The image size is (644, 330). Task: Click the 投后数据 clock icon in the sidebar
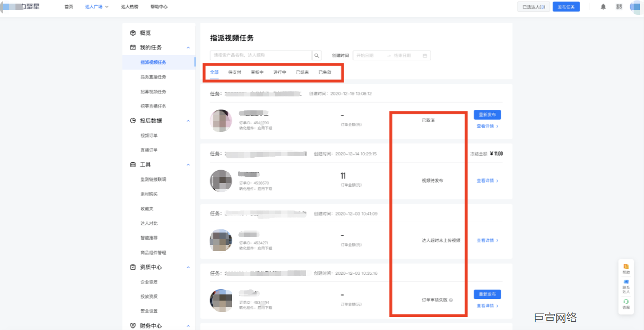[x=132, y=121]
